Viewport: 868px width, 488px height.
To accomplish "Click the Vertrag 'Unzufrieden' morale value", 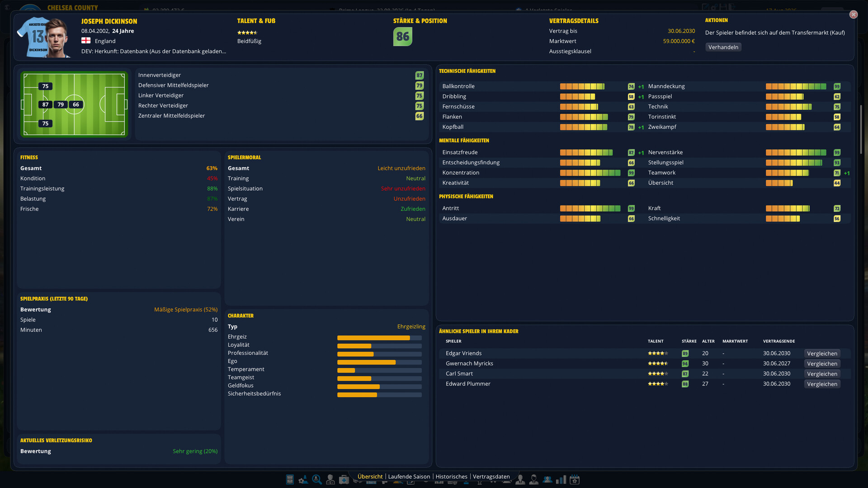I will click(x=409, y=199).
